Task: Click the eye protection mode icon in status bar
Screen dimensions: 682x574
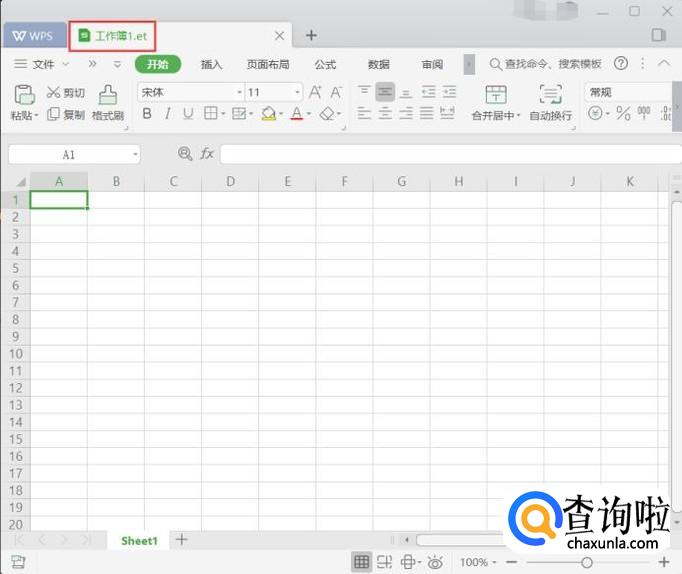Action: point(435,563)
